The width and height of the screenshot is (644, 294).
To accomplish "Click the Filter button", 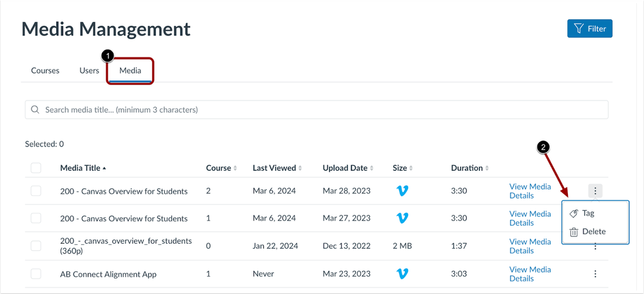I will (589, 29).
